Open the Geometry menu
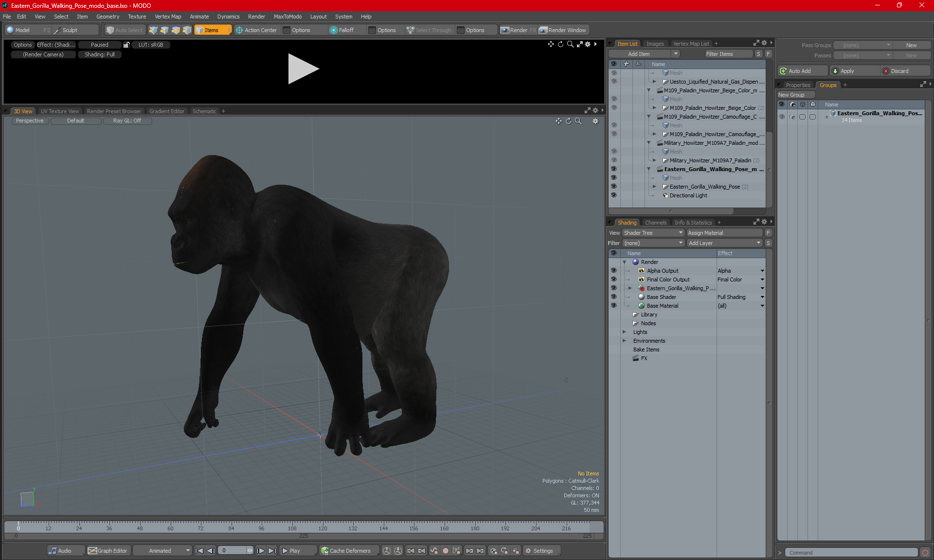This screenshot has width=934, height=560. tap(108, 17)
